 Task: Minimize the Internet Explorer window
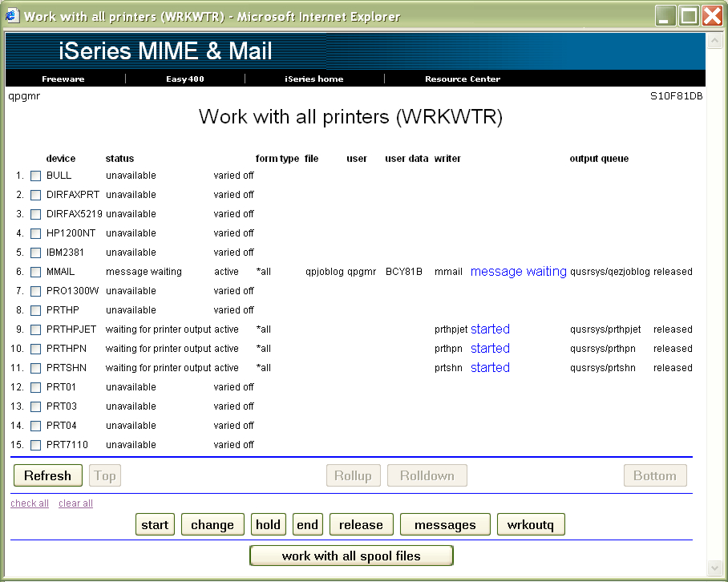pyautogui.click(x=665, y=16)
